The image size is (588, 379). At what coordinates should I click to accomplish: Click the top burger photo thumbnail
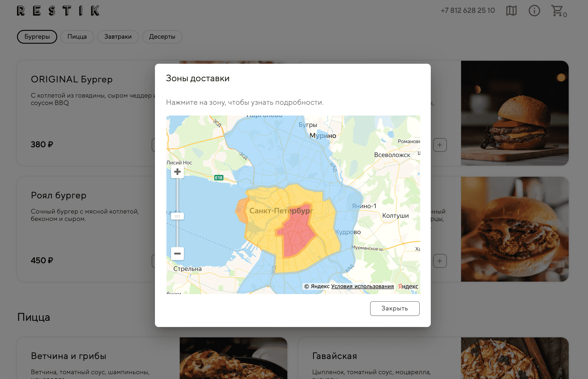click(x=514, y=113)
